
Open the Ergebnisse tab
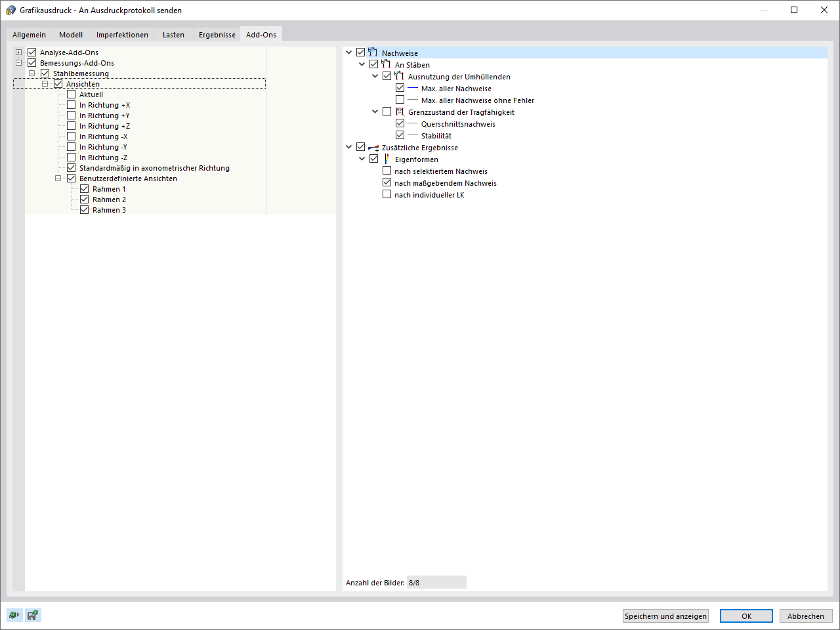point(217,35)
